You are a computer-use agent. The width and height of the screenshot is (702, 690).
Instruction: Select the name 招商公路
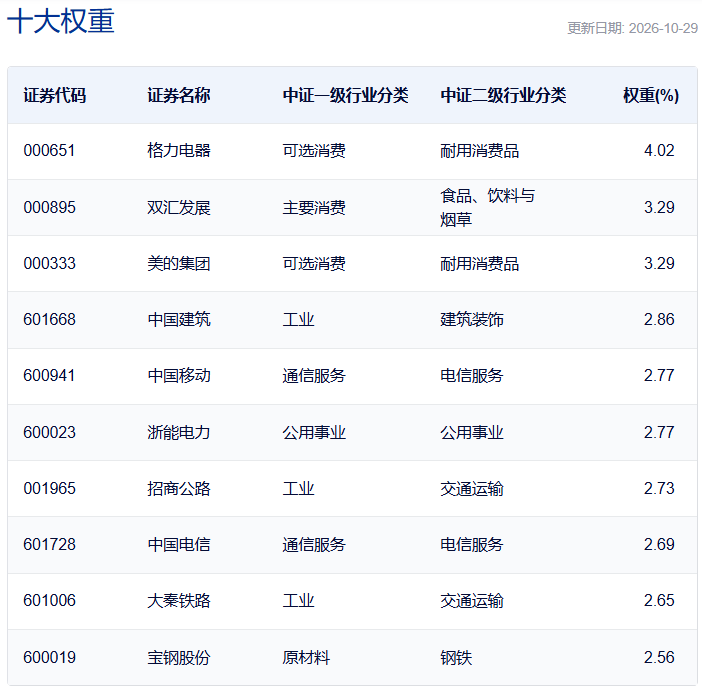pyautogui.click(x=179, y=488)
